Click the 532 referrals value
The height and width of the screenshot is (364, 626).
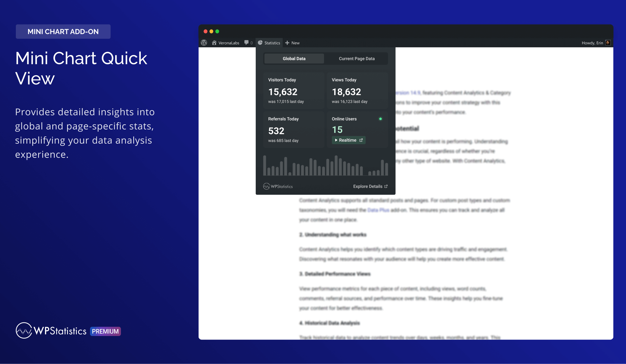point(276,131)
